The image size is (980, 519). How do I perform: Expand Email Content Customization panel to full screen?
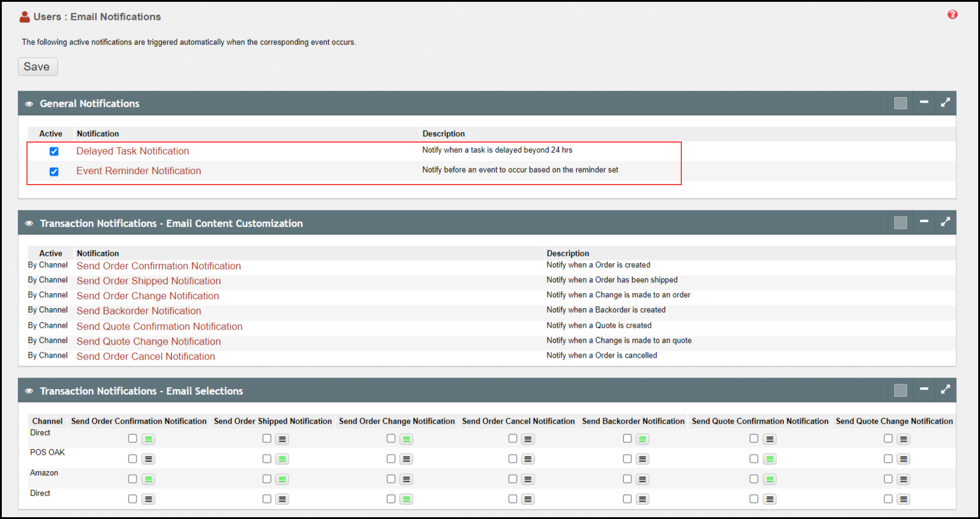pos(945,222)
